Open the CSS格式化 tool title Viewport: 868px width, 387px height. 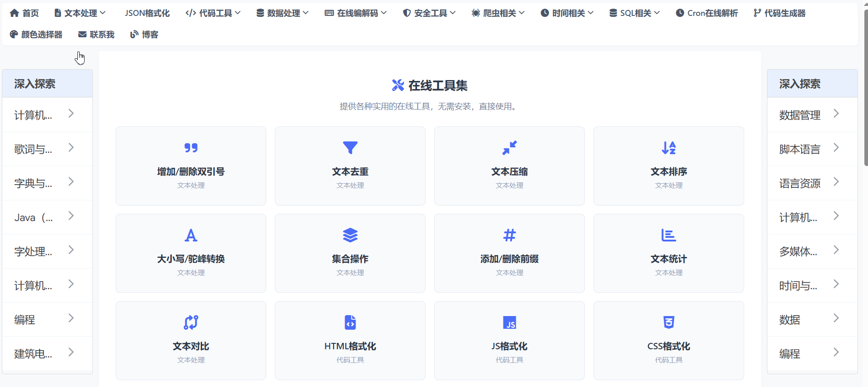(x=669, y=346)
